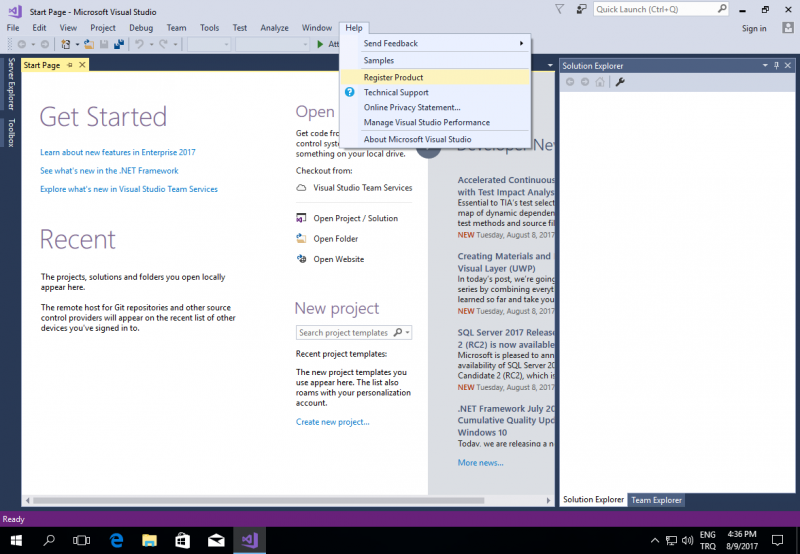This screenshot has height=554, width=800.
Task: Click the pin icon on Start Page tab
Action: [x=70, y=65]
